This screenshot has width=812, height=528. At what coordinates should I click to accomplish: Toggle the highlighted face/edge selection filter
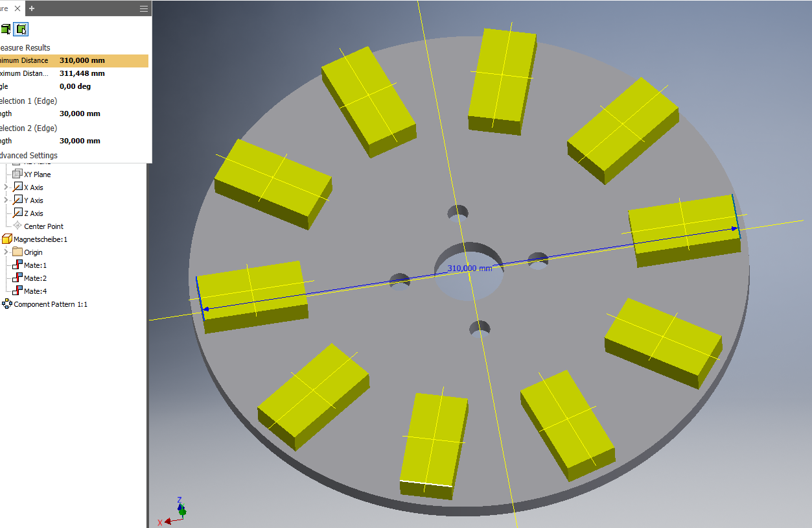[22, 29]
